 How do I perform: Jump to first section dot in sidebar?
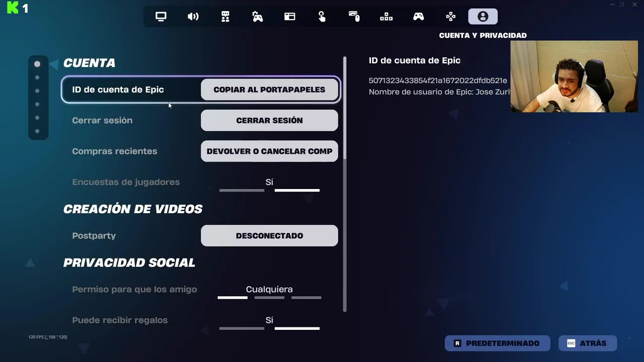tap(37, 64)
